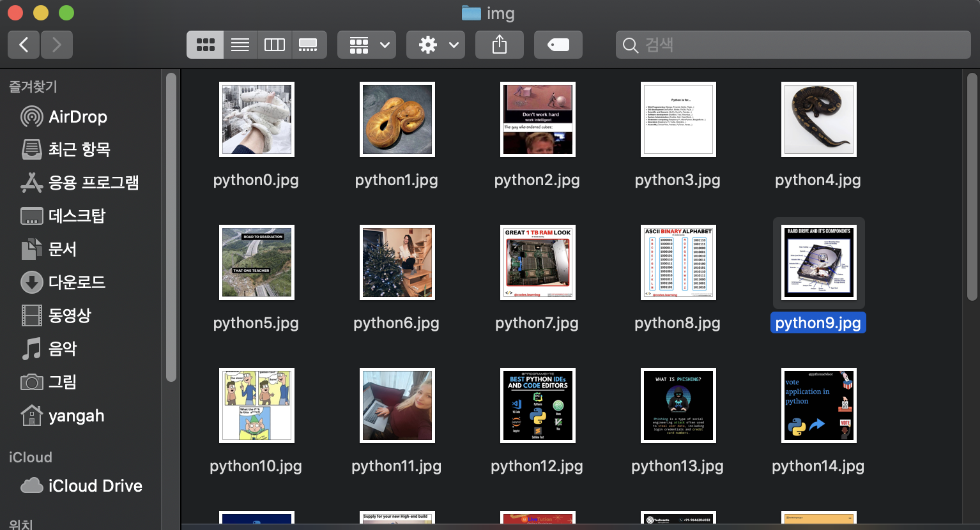Screen dimensions: 980x530
Task: Open the gear action menu
Action: coord(436,45)
